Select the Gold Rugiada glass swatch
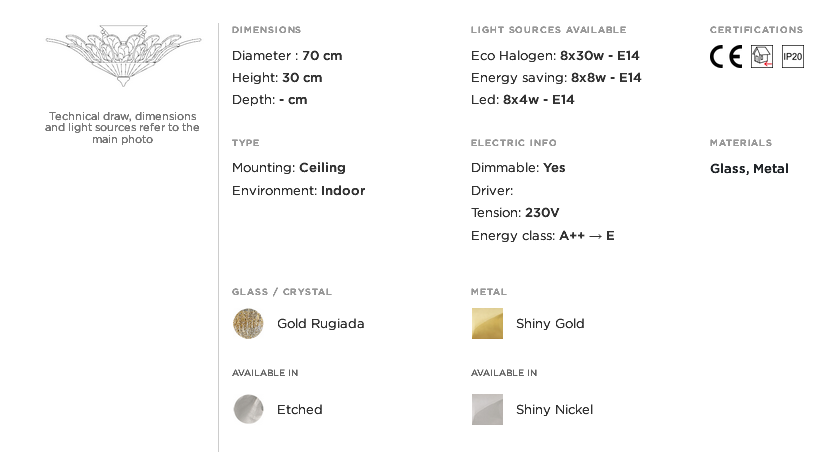Viewport: 836px width, 459px height. [x=248, y=324]
